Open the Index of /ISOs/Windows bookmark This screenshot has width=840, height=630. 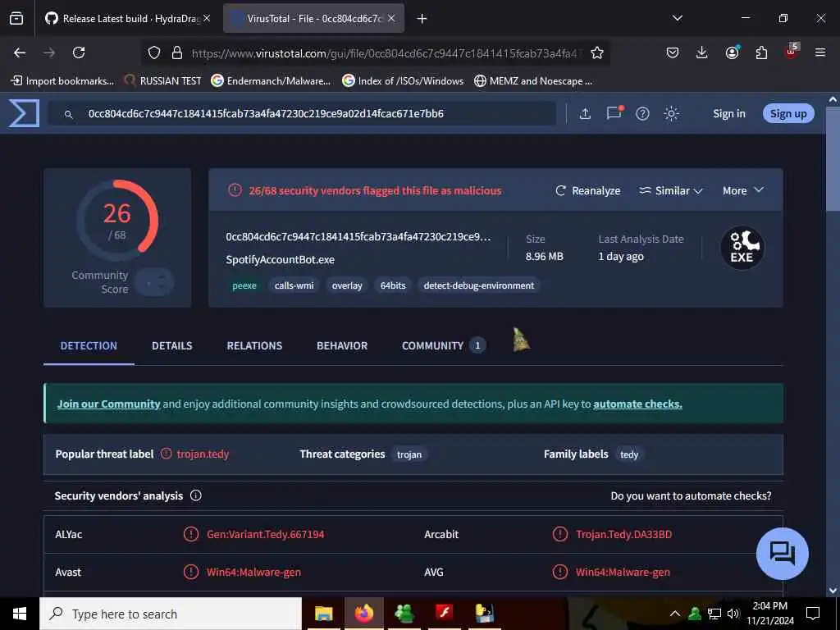pos(403,81)
